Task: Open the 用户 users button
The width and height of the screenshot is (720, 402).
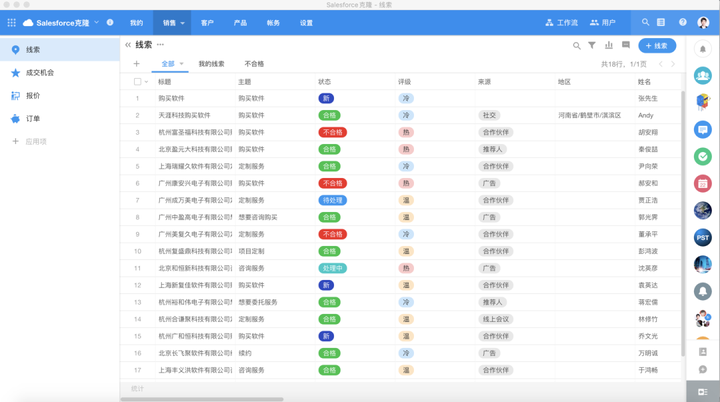Action: coord(602,23)
